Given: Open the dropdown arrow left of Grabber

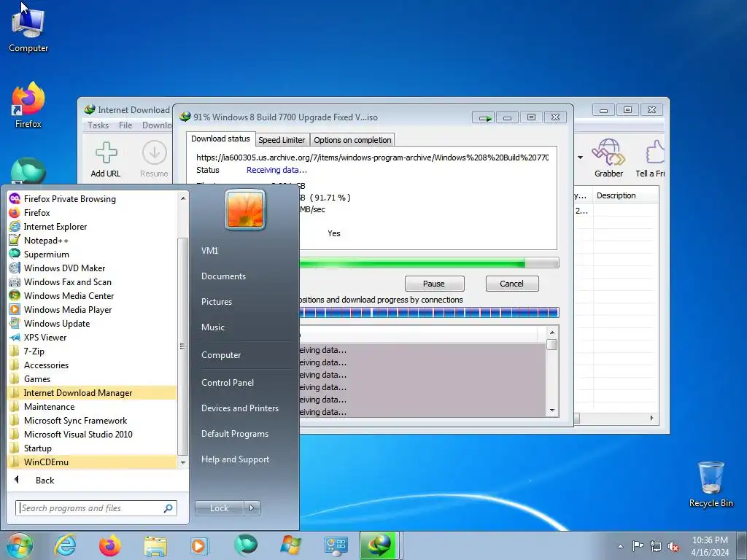Looking at the screenshot, I should [x=580, y=157].
